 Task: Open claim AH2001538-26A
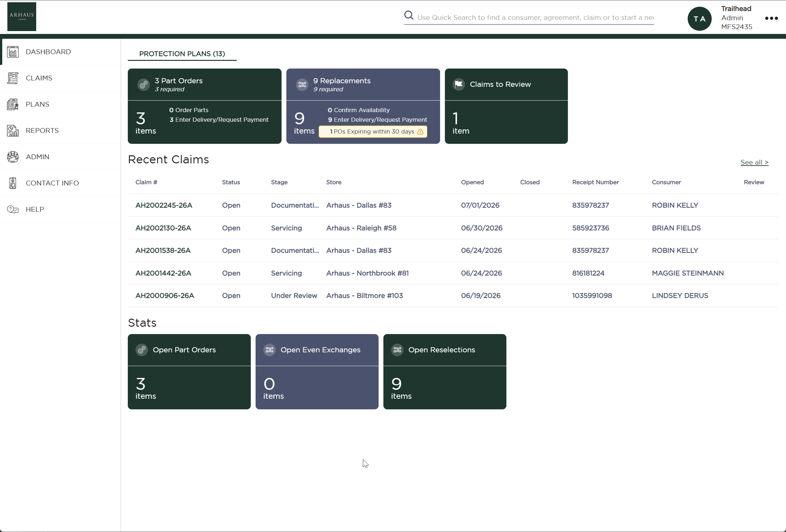163,250
